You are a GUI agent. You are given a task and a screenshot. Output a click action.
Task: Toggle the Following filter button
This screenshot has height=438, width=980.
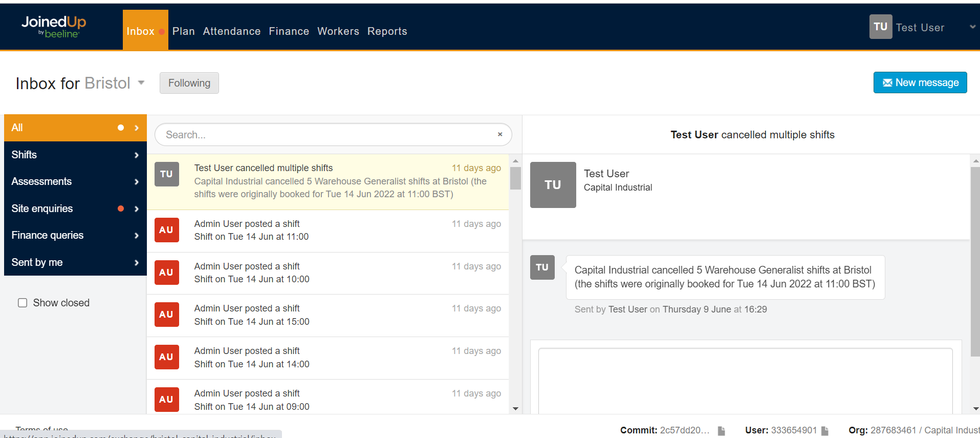click(x=189, y=83)
